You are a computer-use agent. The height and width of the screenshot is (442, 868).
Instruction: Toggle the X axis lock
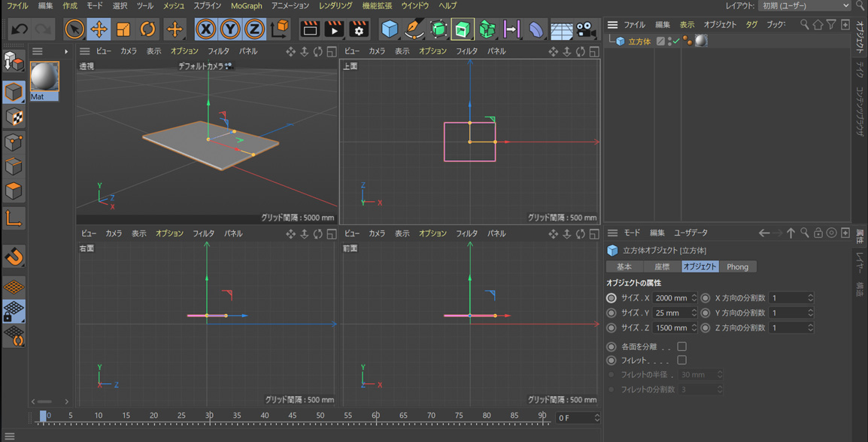(205, 29)
